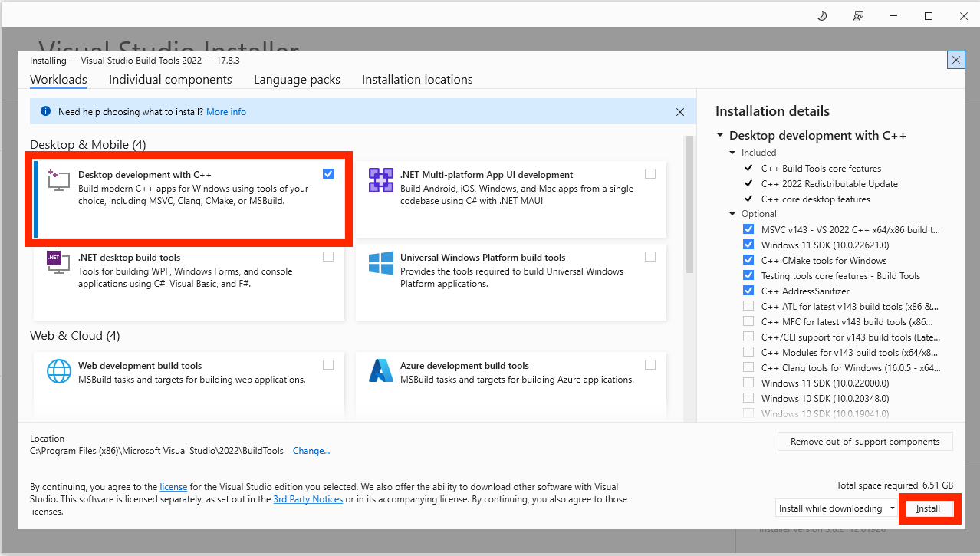
Task: Uncheck MSVC v143 VS 2022 C++ build tools
Action: coord(748,230)
